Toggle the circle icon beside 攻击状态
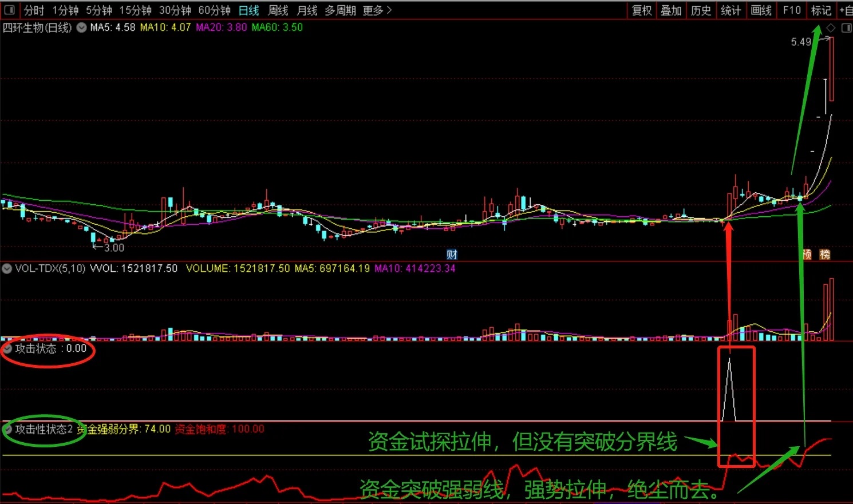The height and width of the screenshot is (504, 853). click(x=8, y=348)
